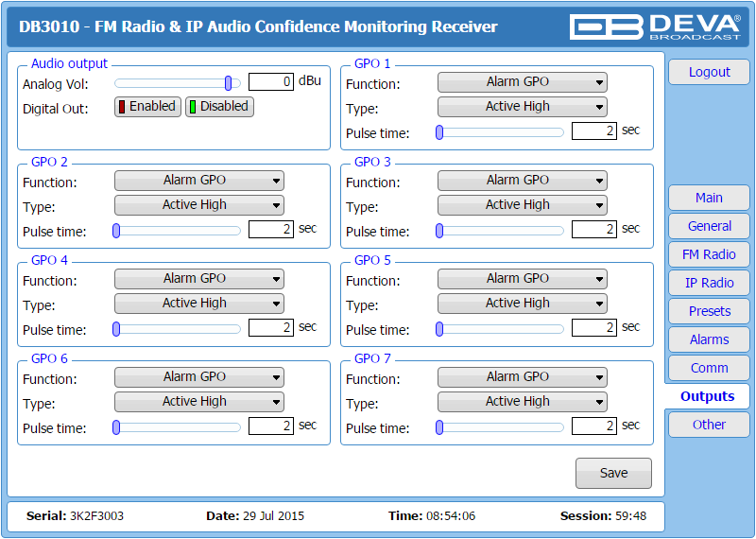The width and height of the screenshot is (756, 539).
Task: Switch to IP Radio tab
Action: pos(709,284)
